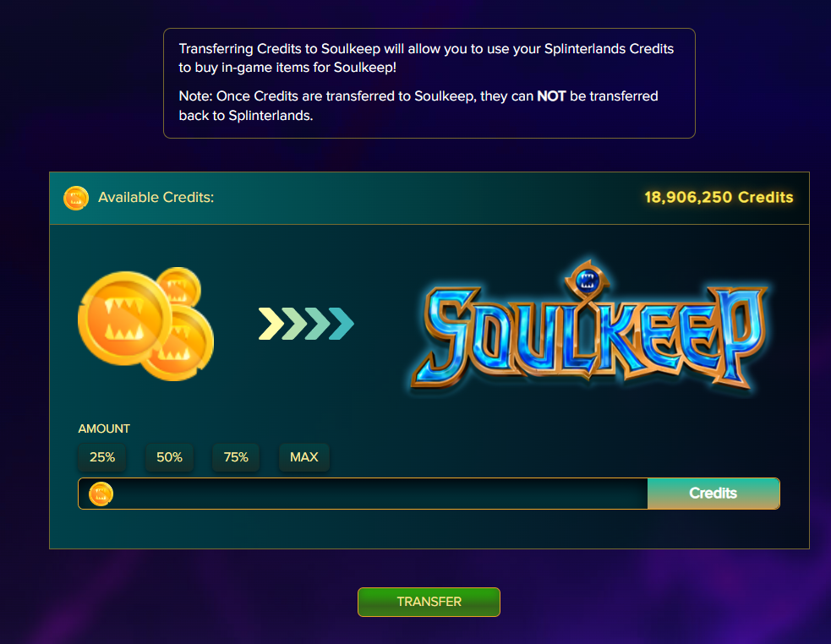This screenshot has height=644, width=831.
Task: Set the amount to MAX
Action: pos(304,457)
